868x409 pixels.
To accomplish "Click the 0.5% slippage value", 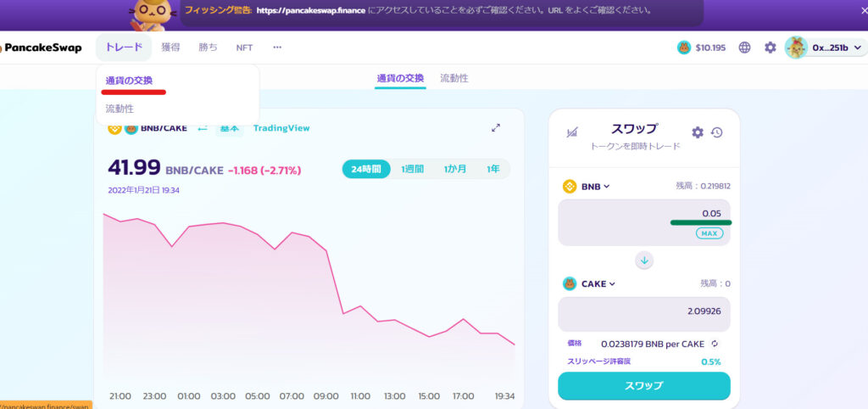I will [x=711, y=361].
